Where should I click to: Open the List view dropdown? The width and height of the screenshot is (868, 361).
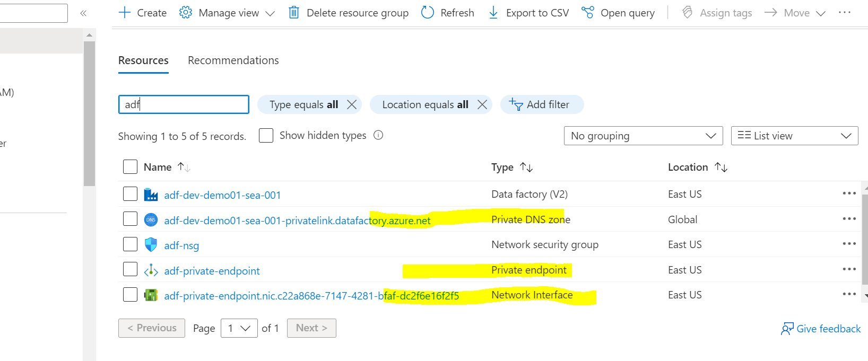[x=794, y=136]
